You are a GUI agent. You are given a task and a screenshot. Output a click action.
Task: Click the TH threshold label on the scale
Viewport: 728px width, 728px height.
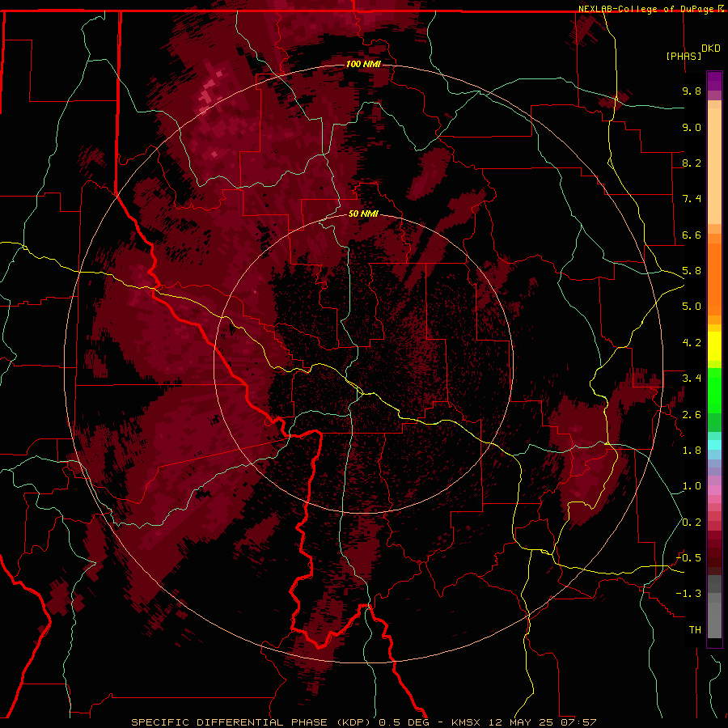pos(695,630)
